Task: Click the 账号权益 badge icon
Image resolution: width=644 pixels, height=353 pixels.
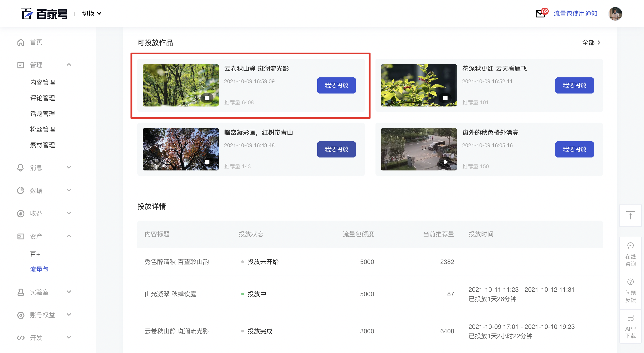Action: 21,315
